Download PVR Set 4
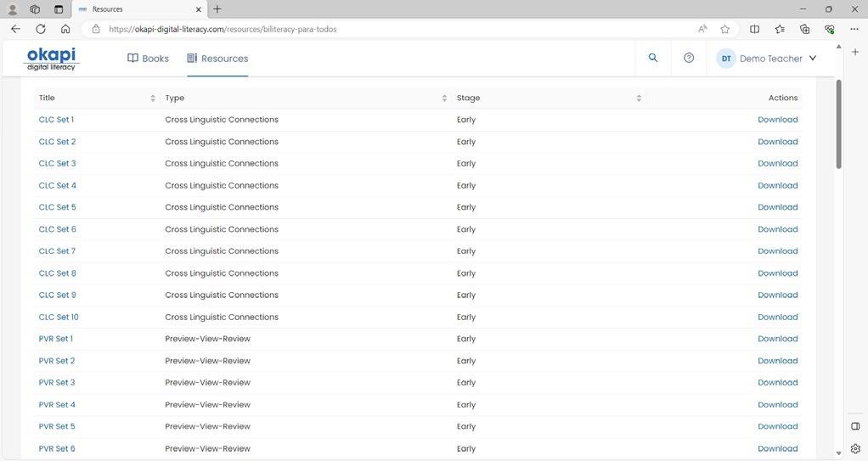Viewport: 868px width, 461px height. point(778,405)
